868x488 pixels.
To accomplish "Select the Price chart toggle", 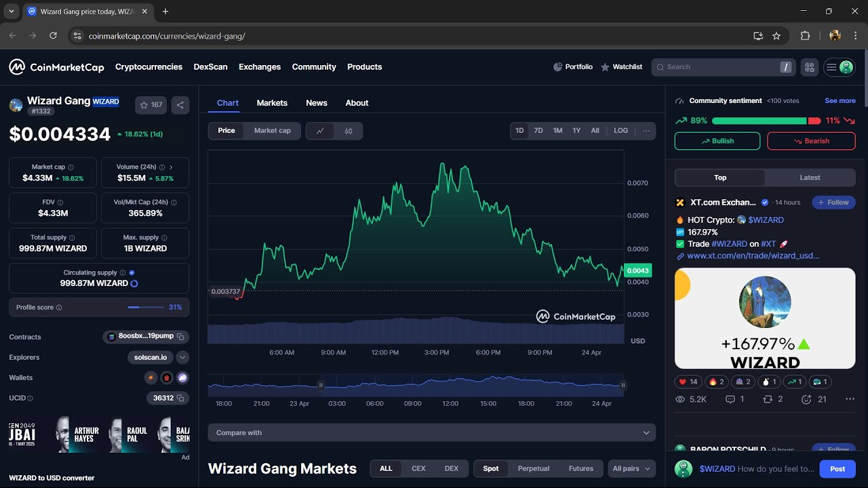I will (226, 131).
